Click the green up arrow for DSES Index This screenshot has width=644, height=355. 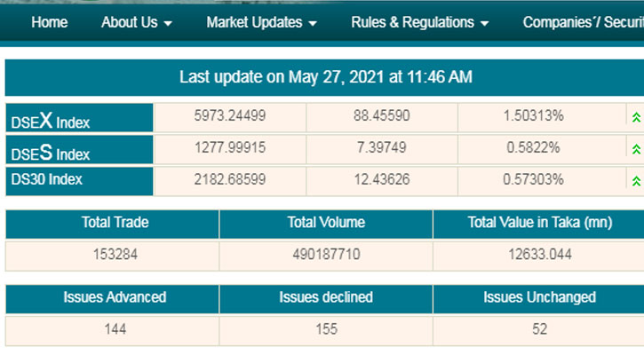click(x=635, y=149)
